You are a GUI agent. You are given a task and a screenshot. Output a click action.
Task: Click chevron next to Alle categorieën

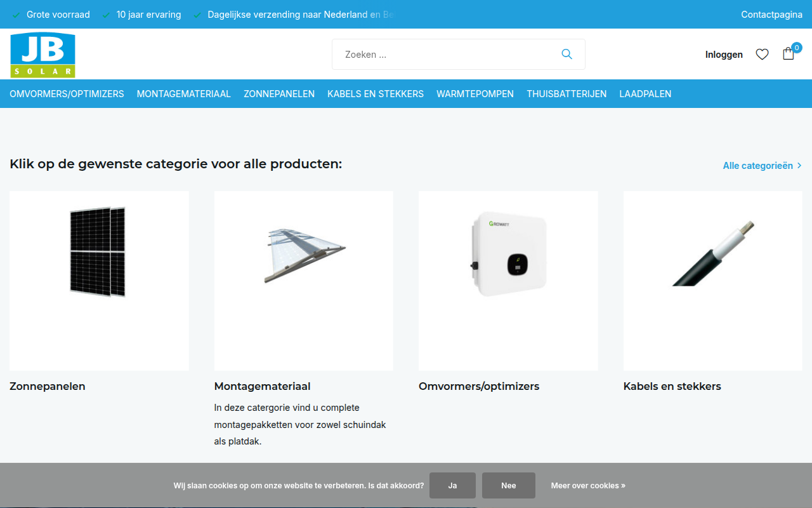(799, 166)
